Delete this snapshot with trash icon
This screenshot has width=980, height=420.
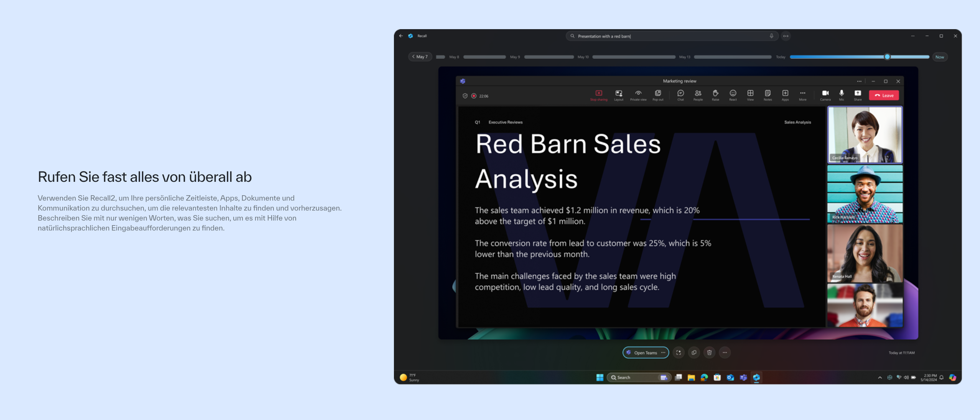(x=709, y=352)
